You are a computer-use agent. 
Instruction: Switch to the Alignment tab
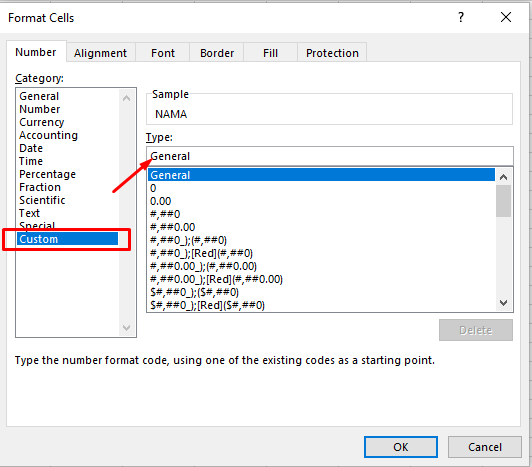tap(100, 53)
